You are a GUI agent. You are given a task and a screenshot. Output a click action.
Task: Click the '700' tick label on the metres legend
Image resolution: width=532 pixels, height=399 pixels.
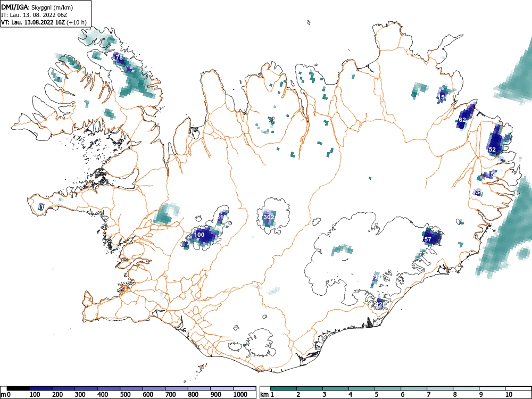tap(171, 394)
